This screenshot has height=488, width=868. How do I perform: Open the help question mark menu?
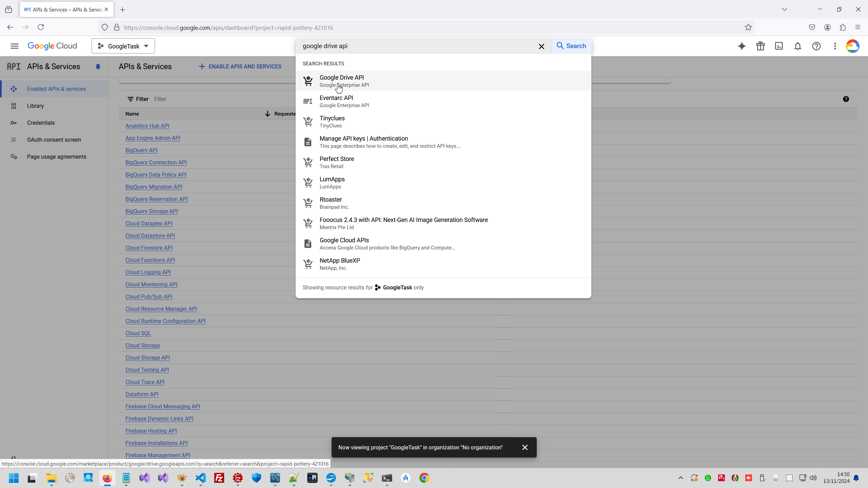816,46
